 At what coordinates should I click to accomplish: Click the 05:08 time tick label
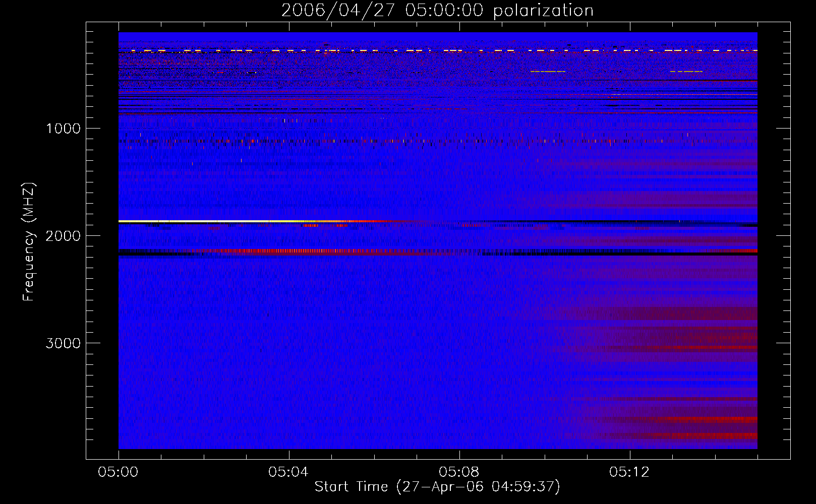pos(459,472)
